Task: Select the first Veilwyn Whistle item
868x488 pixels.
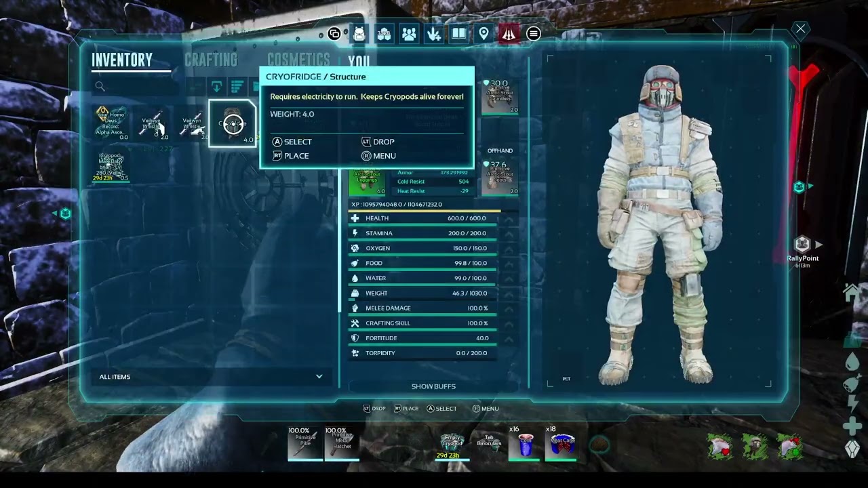Action: pos(152,123)
